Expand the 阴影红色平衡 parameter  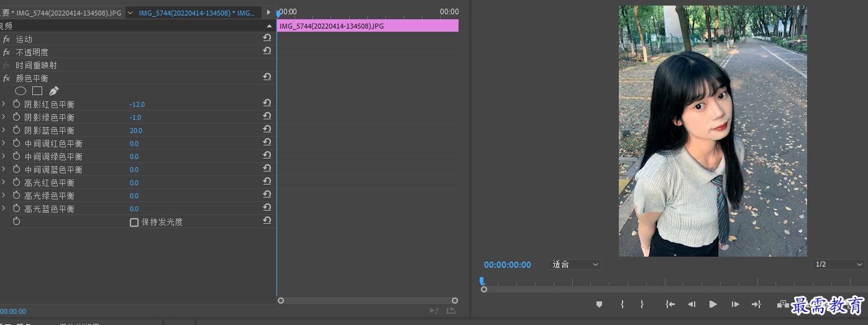(4, 104)
